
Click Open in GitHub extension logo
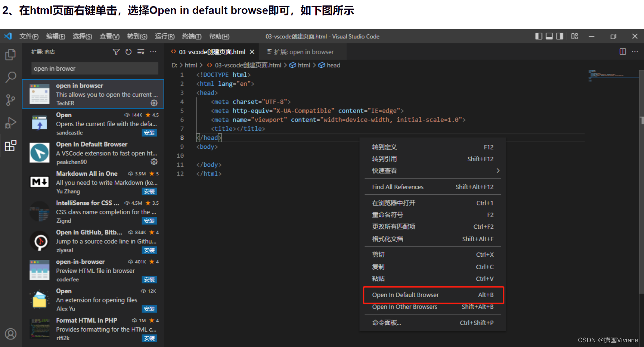[39, 241]
